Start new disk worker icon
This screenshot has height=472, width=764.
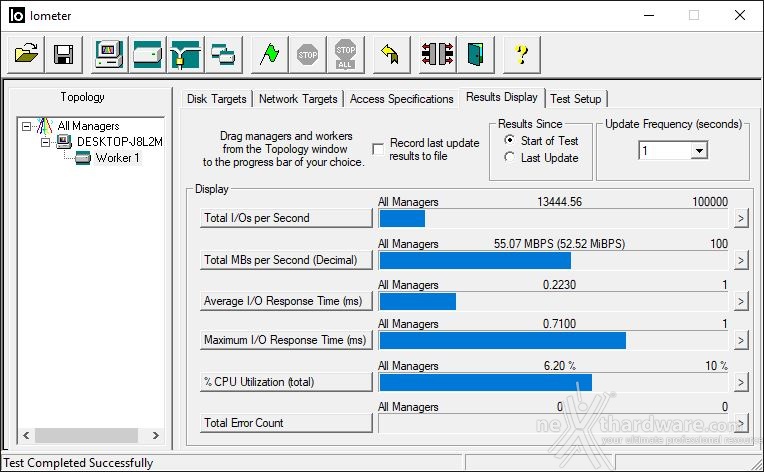point(147,54)
